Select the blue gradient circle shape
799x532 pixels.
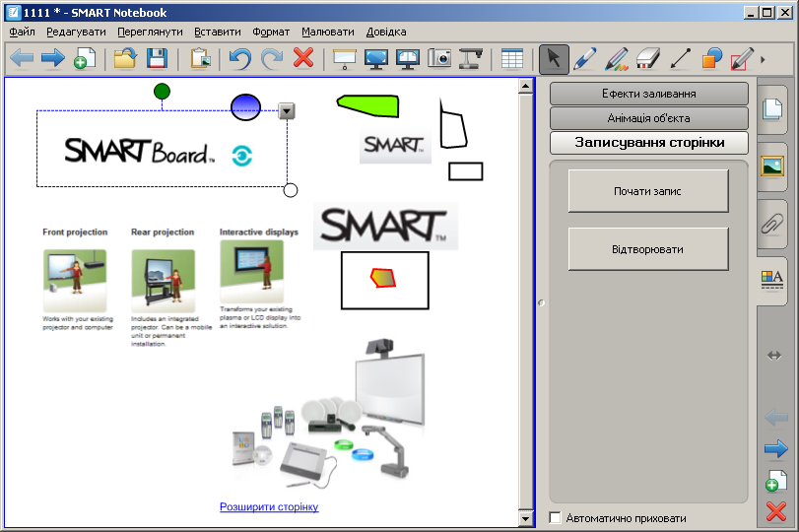(x=245, y=107)
